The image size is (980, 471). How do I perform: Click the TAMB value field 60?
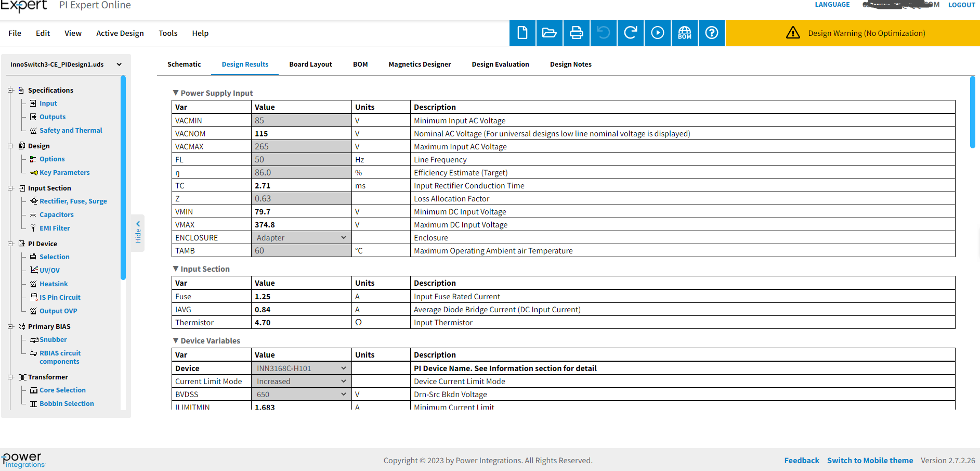click(302, 250)
